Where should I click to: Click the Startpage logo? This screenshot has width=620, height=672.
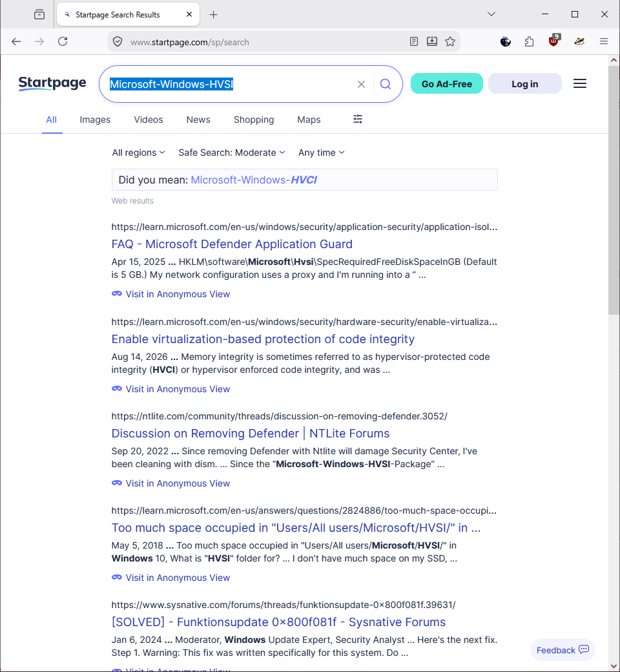[52, 83]
